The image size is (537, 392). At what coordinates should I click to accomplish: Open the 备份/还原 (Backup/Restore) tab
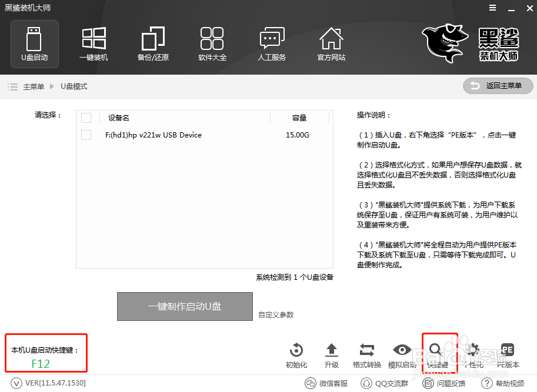pyautogui.click(x=152, y=43)
